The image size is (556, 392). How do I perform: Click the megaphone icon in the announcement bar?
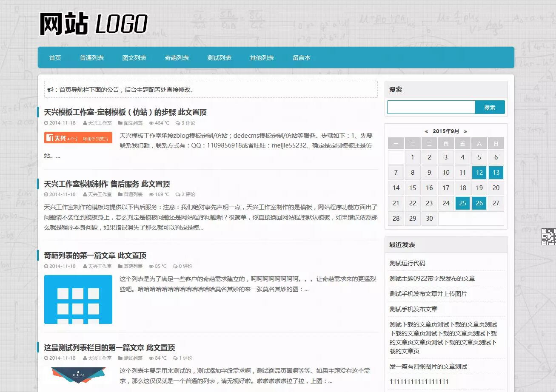[50, 90]
